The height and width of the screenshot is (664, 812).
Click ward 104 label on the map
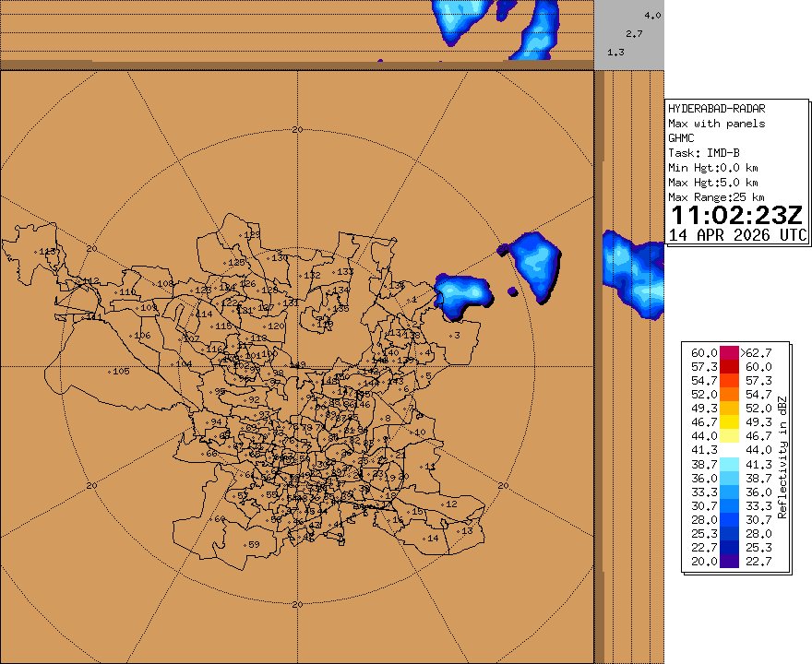click(184, 364)
